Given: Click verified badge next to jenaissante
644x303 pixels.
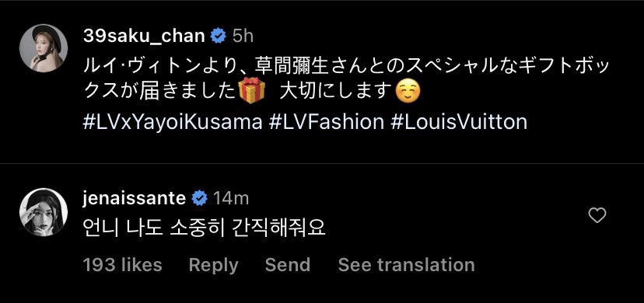Looking at the screenshot, I should pyautogui.click(x=200, y=198).
